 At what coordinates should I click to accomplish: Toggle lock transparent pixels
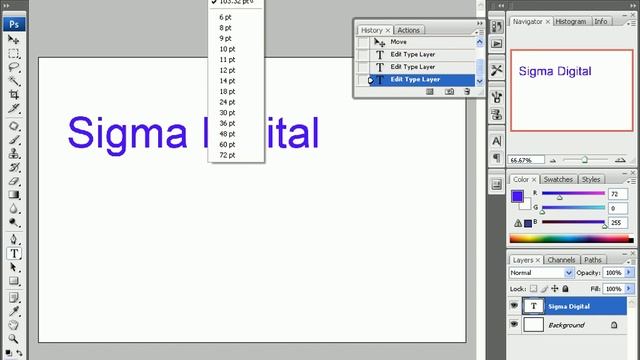[533, 289]
